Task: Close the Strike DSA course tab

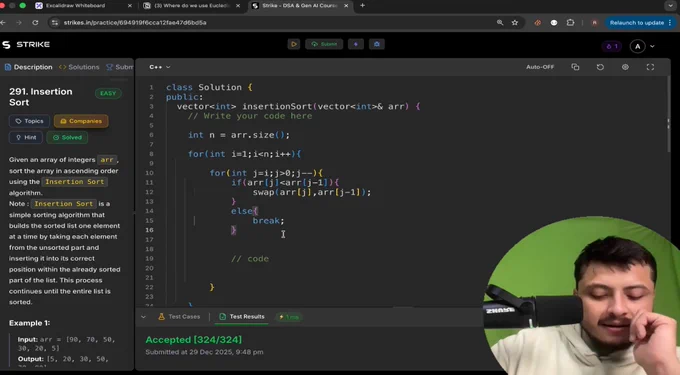Action: (346, 6)
